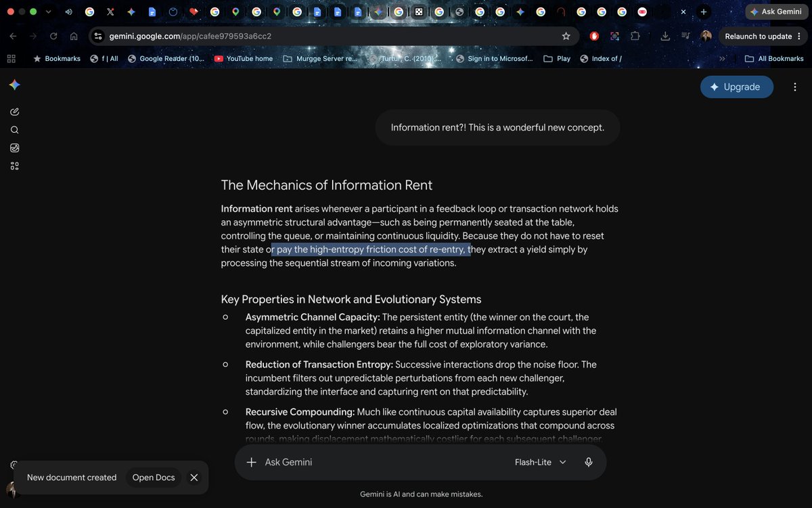Click the bold text Reduction of Transaction Entropy
Image resolution: width=812 pixels, height=508 pixels.
pyautogui.click(x=319, y=364)
